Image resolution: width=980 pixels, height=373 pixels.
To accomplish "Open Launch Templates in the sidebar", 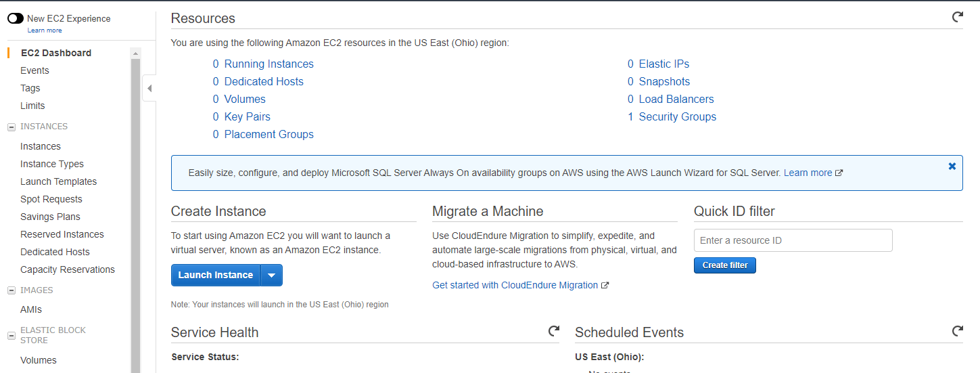I will point(59,181).
